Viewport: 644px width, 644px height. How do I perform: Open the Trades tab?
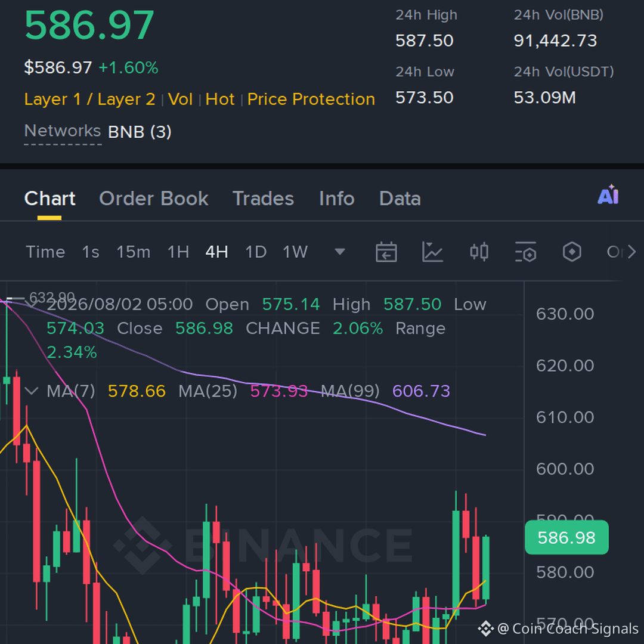pos(264,199)
